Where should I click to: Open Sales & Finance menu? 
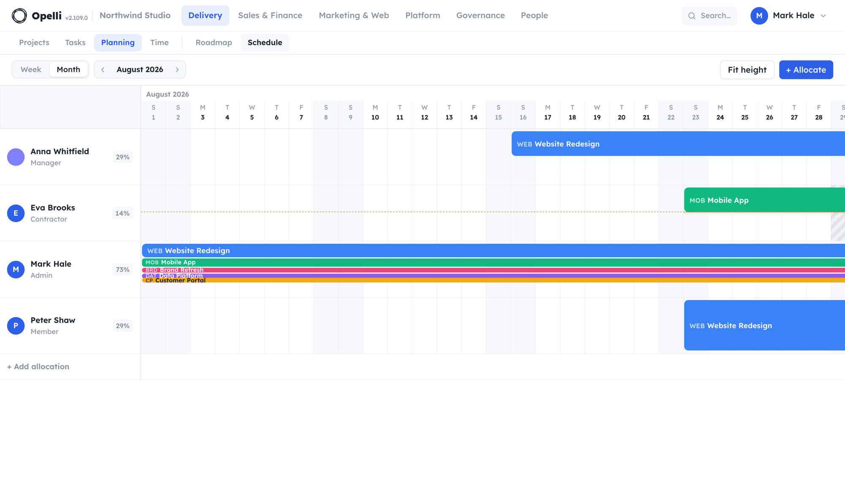270,16
